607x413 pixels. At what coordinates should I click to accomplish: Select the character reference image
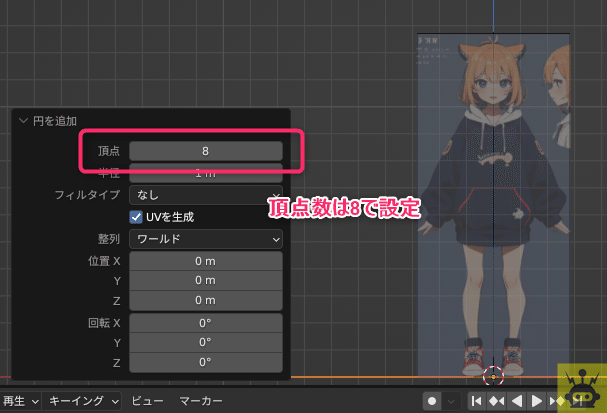[494, 204]
